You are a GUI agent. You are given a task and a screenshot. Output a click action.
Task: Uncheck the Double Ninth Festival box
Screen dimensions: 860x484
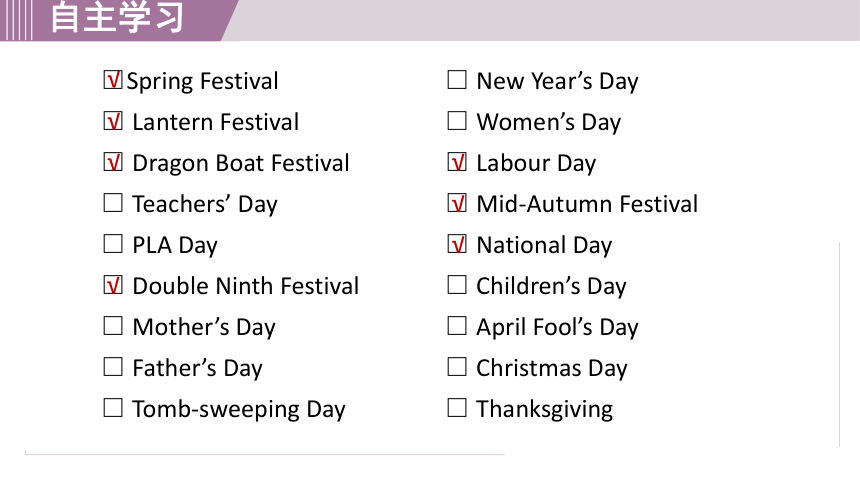pos(113,285)
